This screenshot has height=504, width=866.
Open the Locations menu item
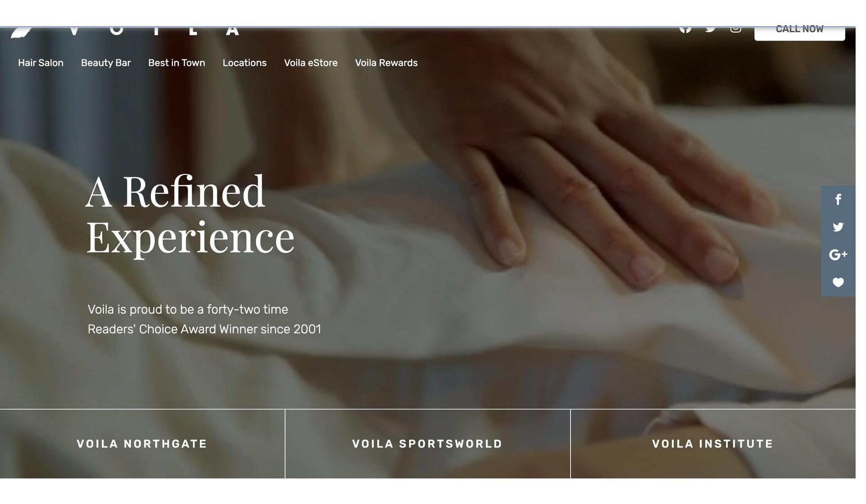tap(244, 63)
